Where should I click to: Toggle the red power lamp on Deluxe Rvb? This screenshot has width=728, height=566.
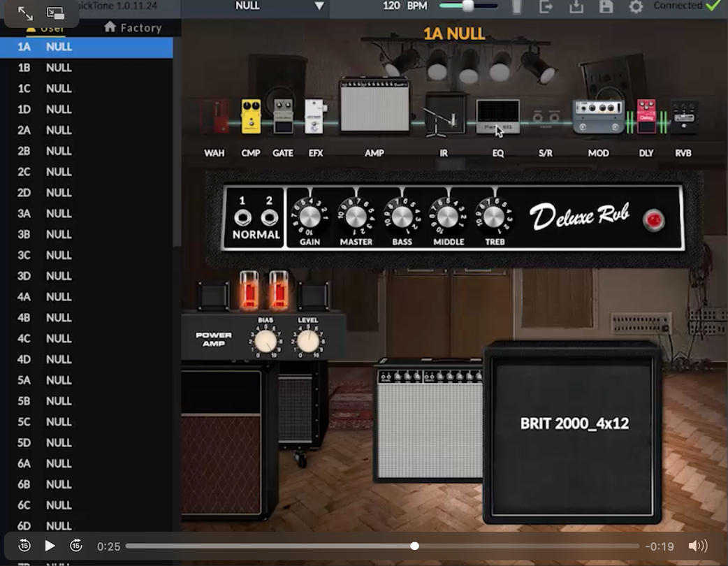[654, 219]
